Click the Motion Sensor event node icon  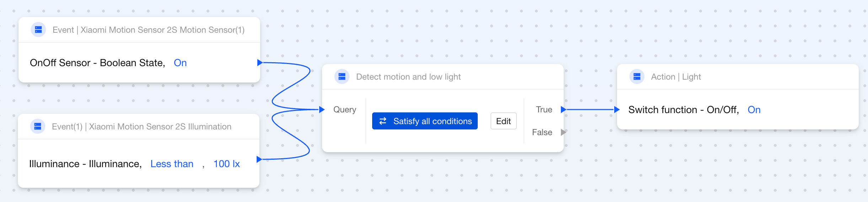pos(38,30)
